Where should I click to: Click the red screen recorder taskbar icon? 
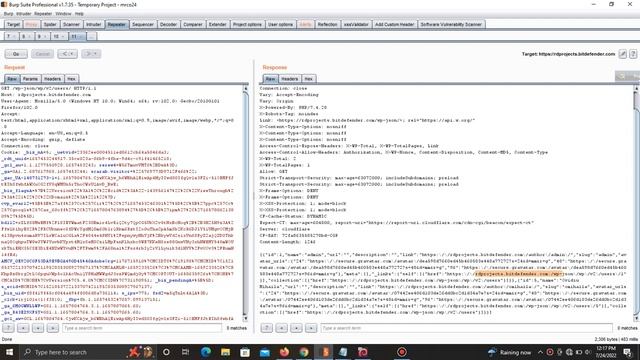[402, 352]
